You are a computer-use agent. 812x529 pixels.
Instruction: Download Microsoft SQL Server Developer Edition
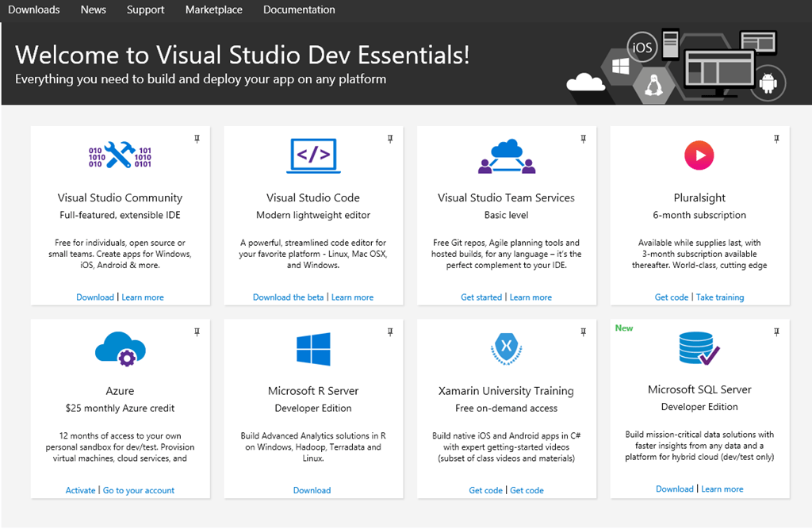674,489
